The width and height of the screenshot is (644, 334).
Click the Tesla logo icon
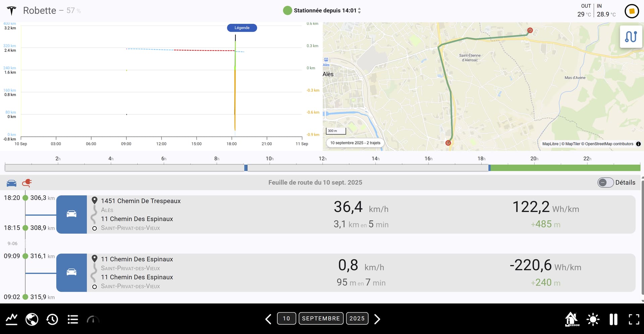pyautogui.click(x=11, y=11)
